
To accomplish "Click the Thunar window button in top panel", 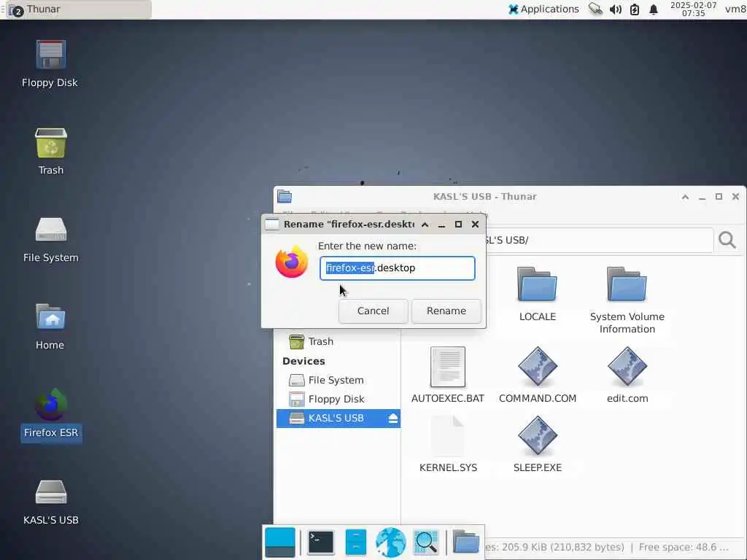I will coord(79,9).
